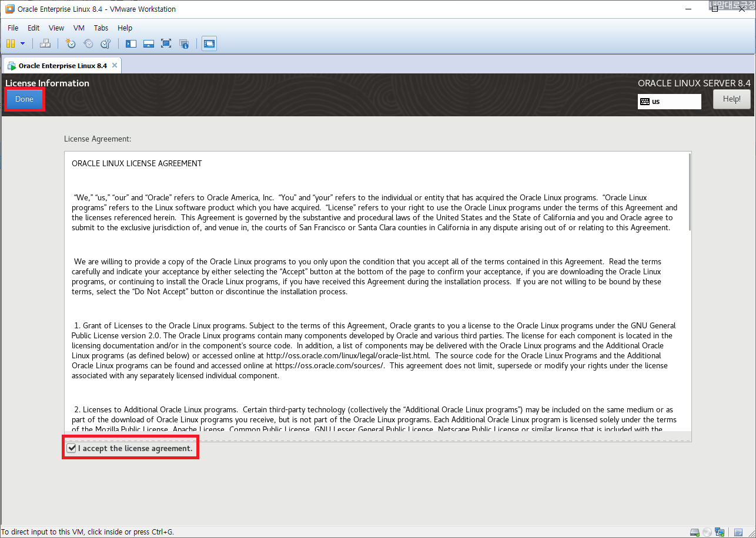Viewport: 756px width, 538px height.
Task: Click the message log status bar icon
Action: tap(738, 532)
